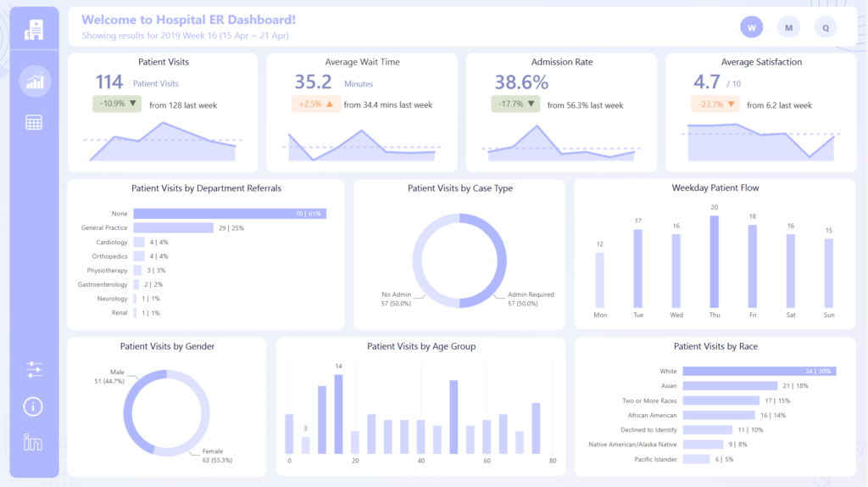Open the filter sliders icon
This screenshot has height=487, width=868.
(34, 369)
